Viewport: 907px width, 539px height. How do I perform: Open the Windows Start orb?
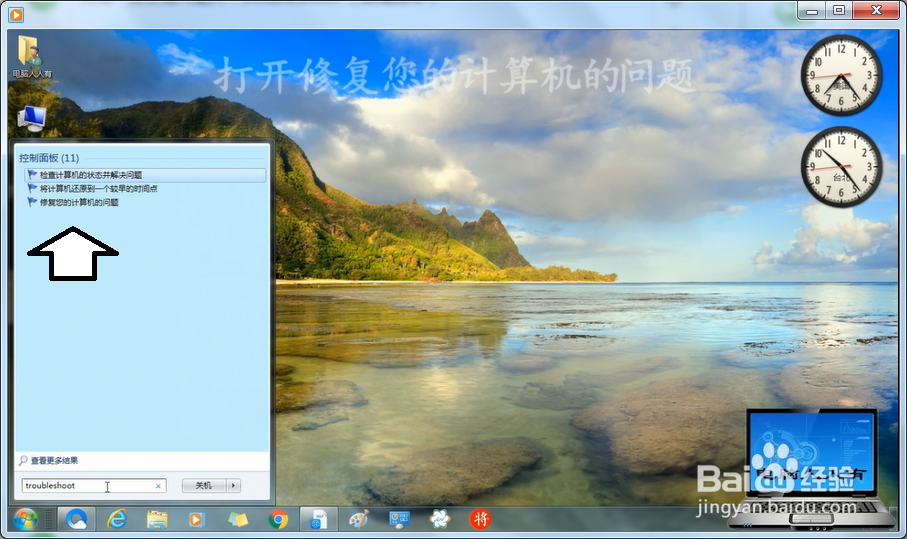point(25,519)
